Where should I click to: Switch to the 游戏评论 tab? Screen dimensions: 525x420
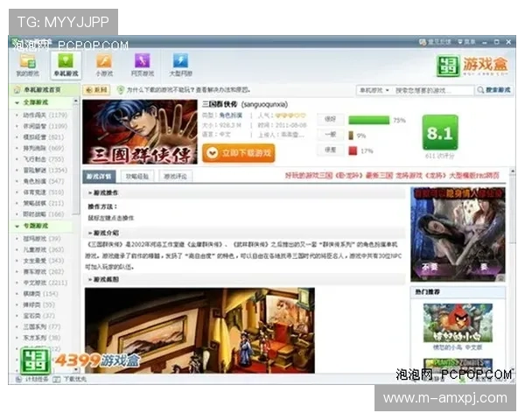(x=176, y=176)
